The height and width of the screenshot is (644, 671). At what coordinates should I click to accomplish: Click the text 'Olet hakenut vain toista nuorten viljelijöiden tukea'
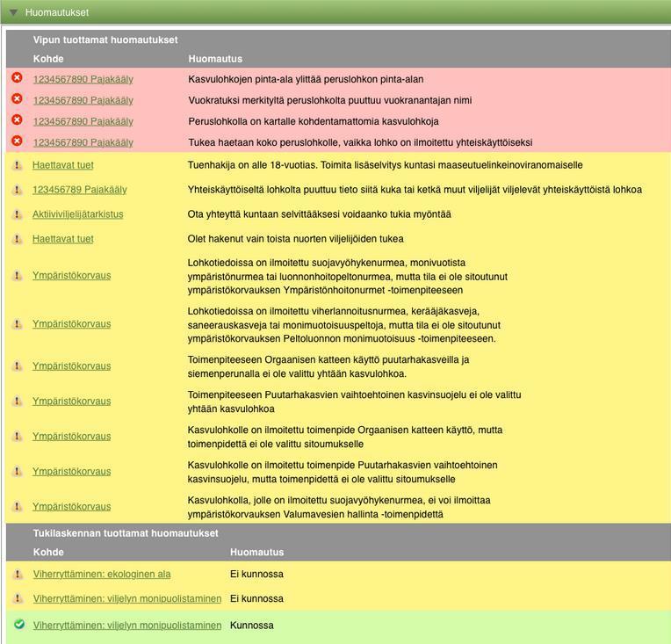click(x=295, y=238)
